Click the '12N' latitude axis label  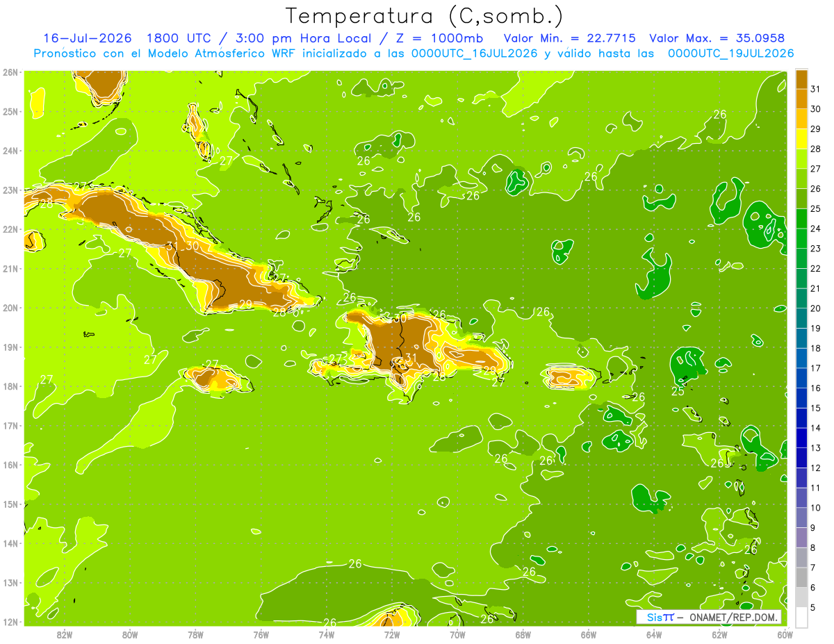(x=10, y=622)
